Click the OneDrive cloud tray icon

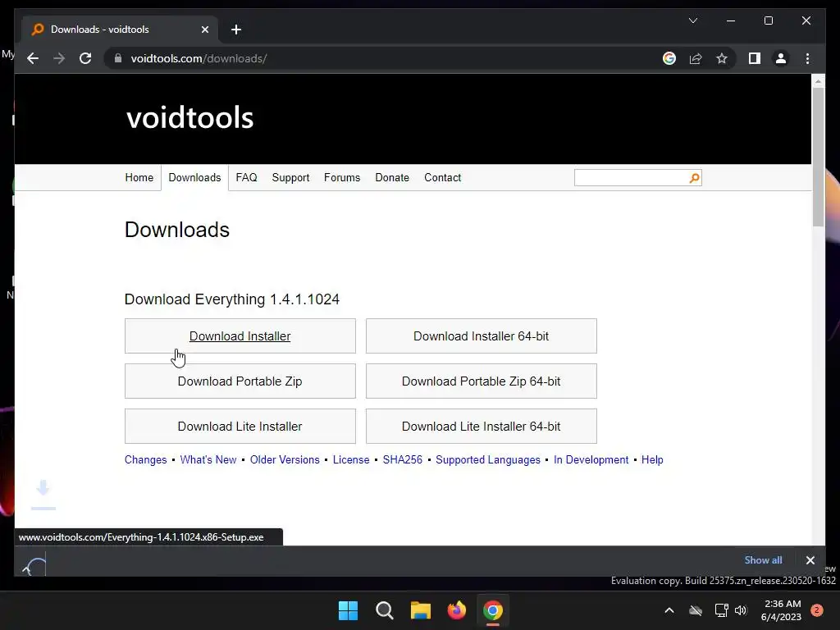coord(696,610)
